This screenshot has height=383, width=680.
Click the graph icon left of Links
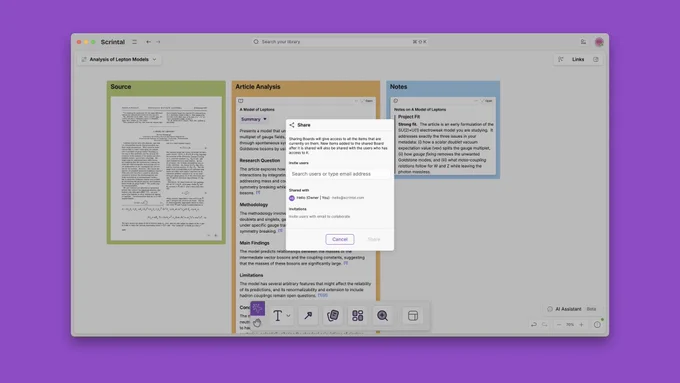561,59
